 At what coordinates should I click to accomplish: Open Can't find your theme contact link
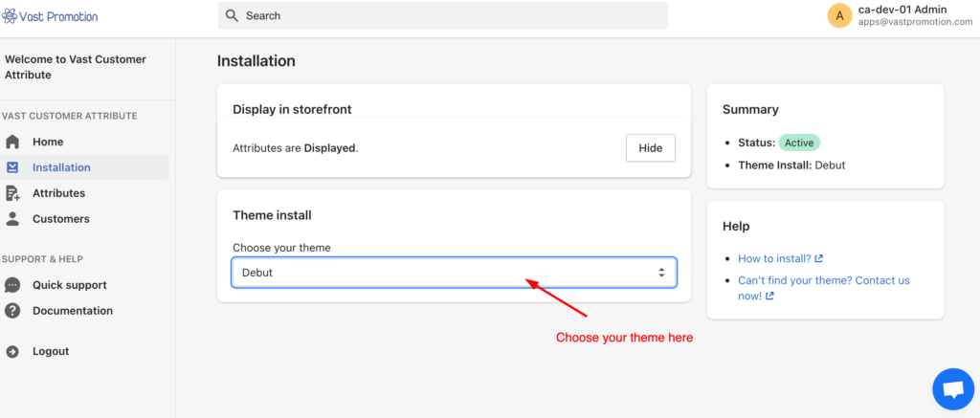[824, 288]
